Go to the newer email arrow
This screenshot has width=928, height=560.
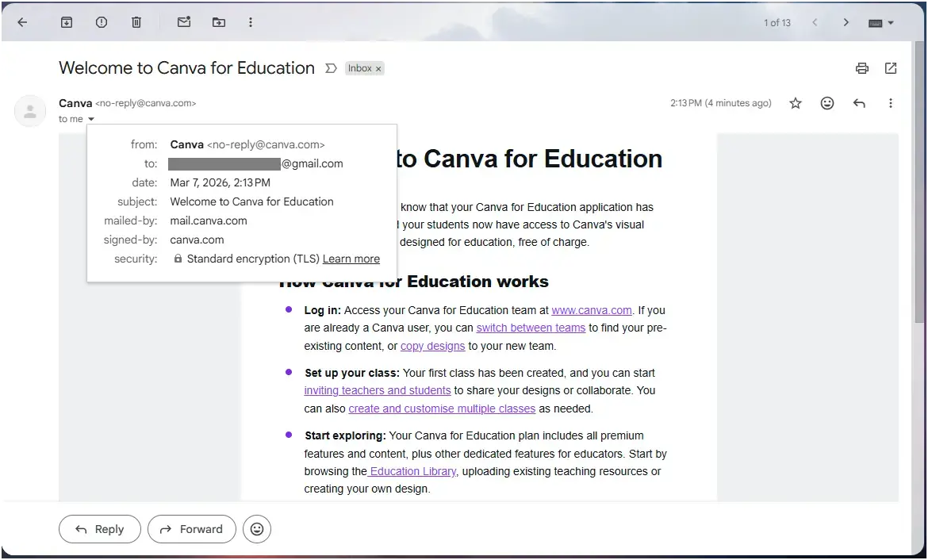point(815,22)
